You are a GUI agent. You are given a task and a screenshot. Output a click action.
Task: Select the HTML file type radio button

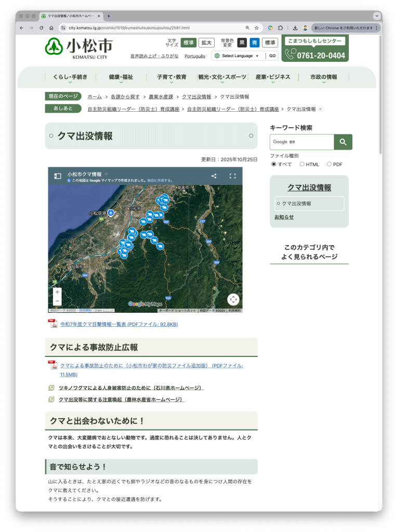point(302,164)
